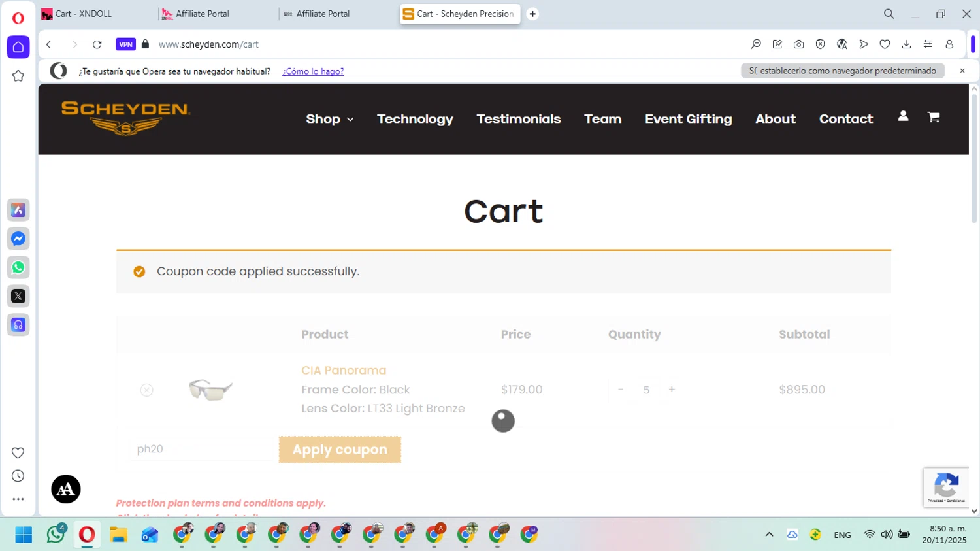Open the Technology page
This screenshot has height=551, width=980.
click(x=415, y=119)
